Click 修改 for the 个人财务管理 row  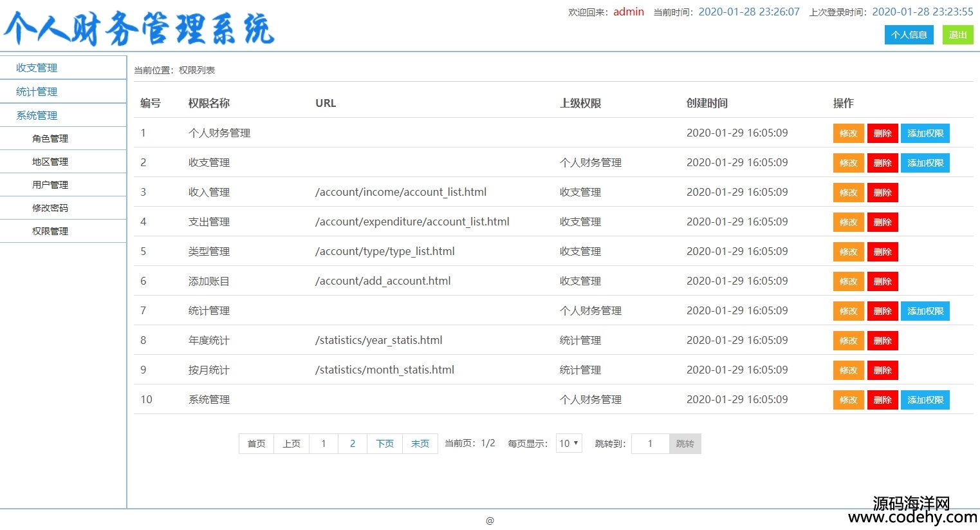click(848, 133)
